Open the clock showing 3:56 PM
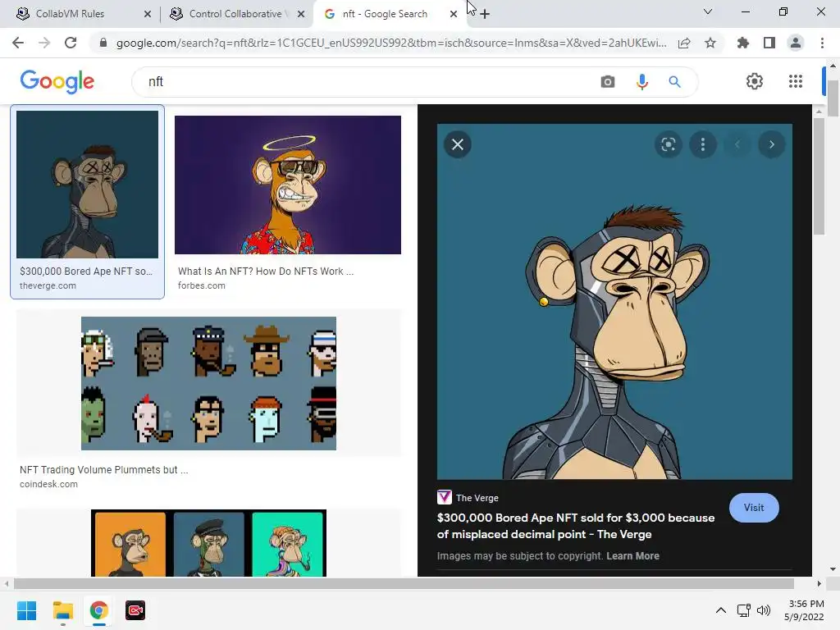The image size is (840, 630). point(805,610)
